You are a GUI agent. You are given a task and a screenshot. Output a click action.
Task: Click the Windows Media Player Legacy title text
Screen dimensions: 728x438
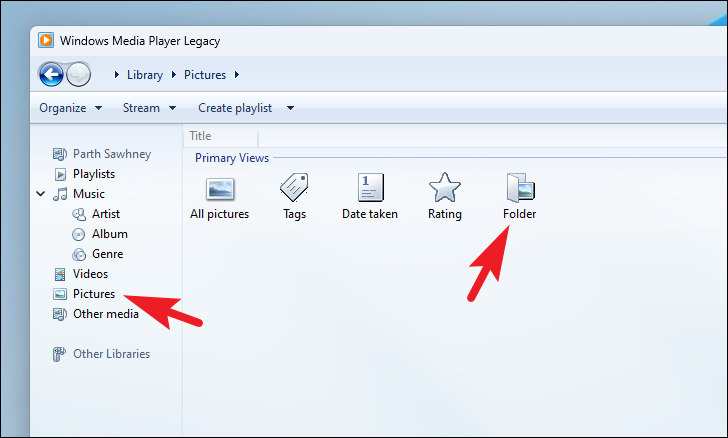pos(140,41)
